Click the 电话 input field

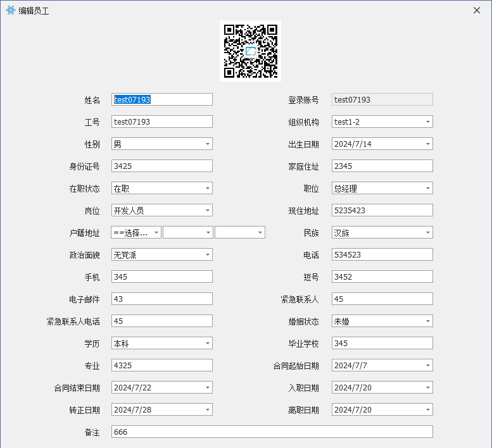(382, 254)
